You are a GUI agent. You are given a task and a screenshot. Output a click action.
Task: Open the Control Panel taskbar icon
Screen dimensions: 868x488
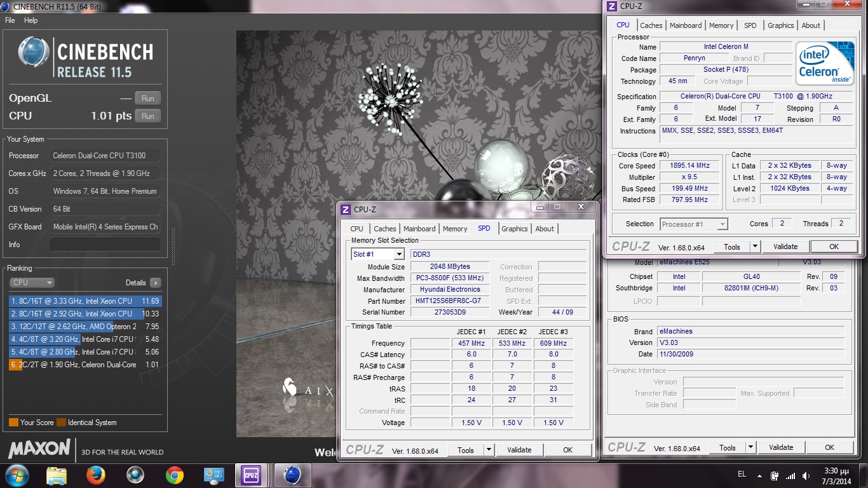(214, 475)
